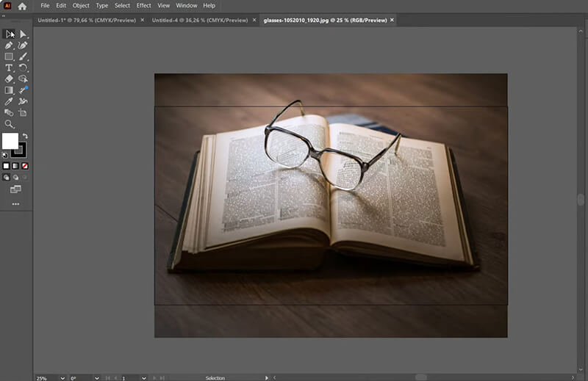Enable Draw Normal mode
The height and width of the screenshot is (381, 588).
(7, 177)
